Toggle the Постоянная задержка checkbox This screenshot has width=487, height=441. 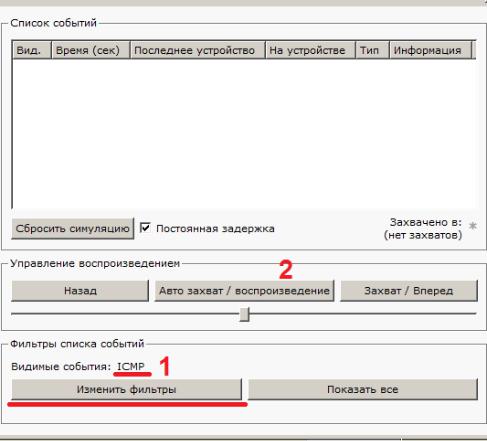tap(145, 228)
